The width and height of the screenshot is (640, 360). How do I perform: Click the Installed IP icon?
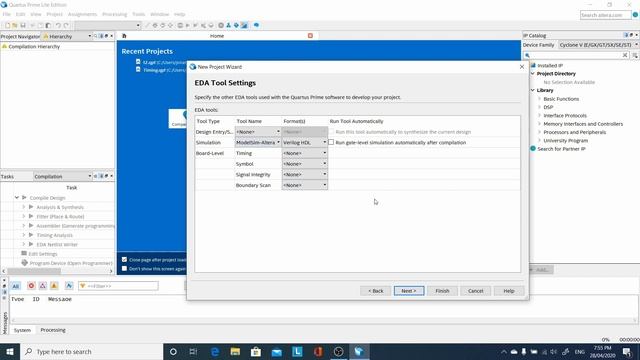coord(533,65)
